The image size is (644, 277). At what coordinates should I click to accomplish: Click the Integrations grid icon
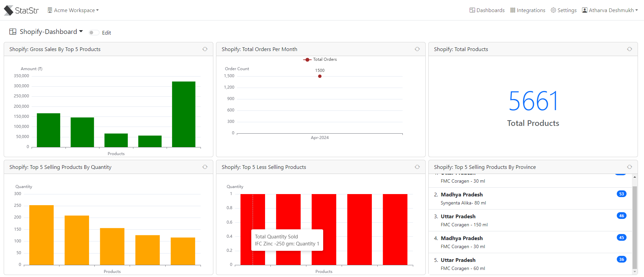[513, 10]
